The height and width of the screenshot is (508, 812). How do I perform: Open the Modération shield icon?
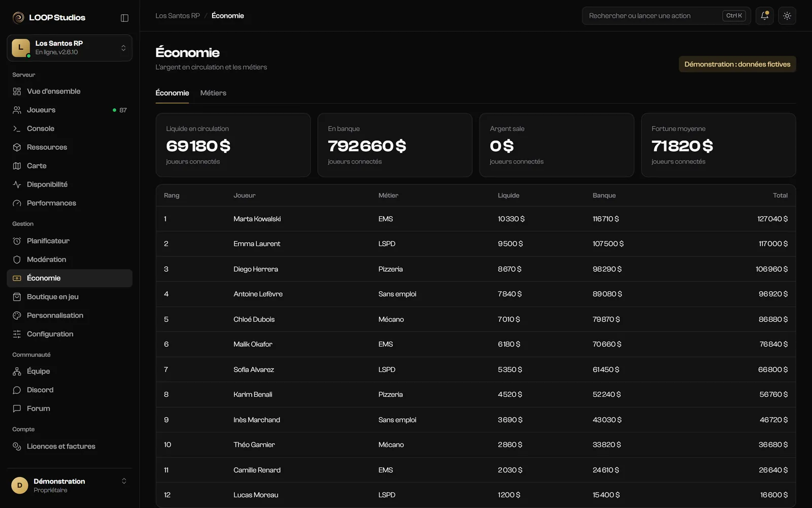17,260
